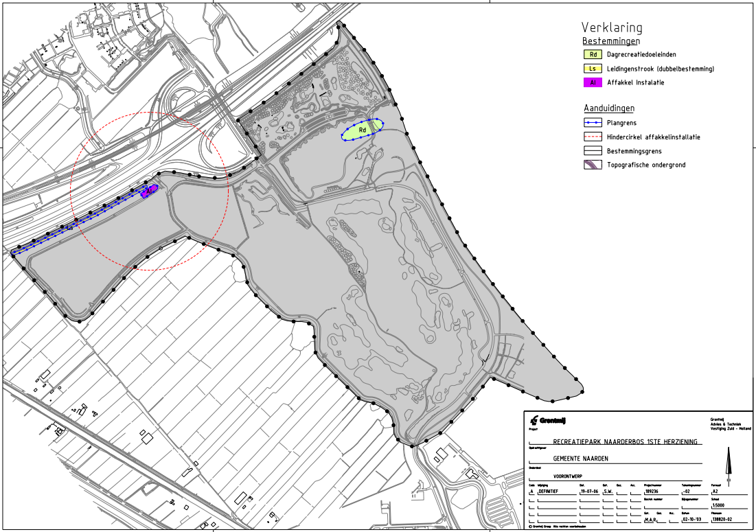Click the 'Bestemmingsgrens' legend label
The width and height of the screenshot is (756, 532).
point(634,151)
